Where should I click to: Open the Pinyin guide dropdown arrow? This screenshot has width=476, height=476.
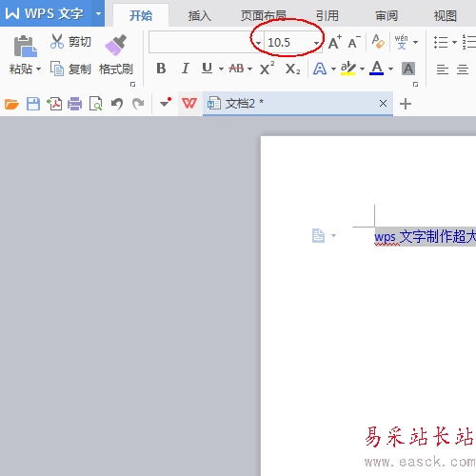[415, 42]
